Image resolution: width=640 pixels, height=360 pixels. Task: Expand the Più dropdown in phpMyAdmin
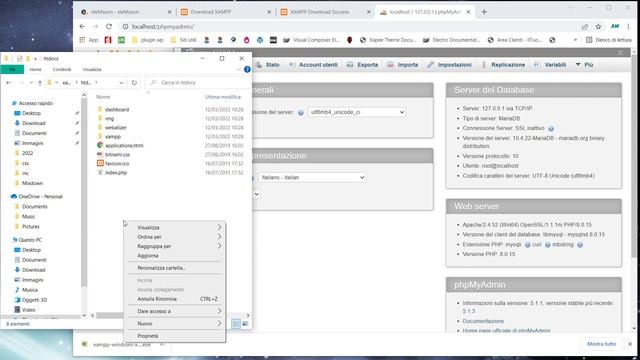coord(584,65)
